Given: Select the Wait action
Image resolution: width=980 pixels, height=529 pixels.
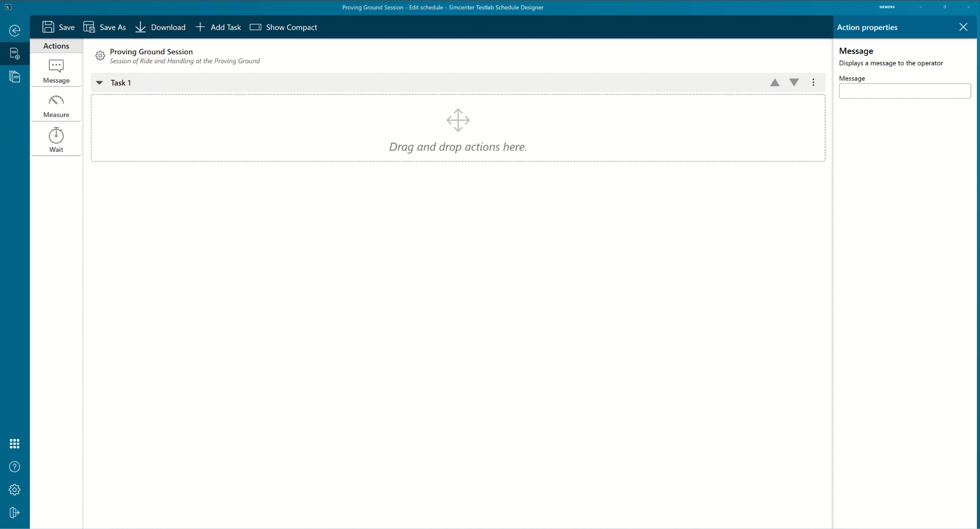Looking at the screenshot, I should click(x=56, y=140).
